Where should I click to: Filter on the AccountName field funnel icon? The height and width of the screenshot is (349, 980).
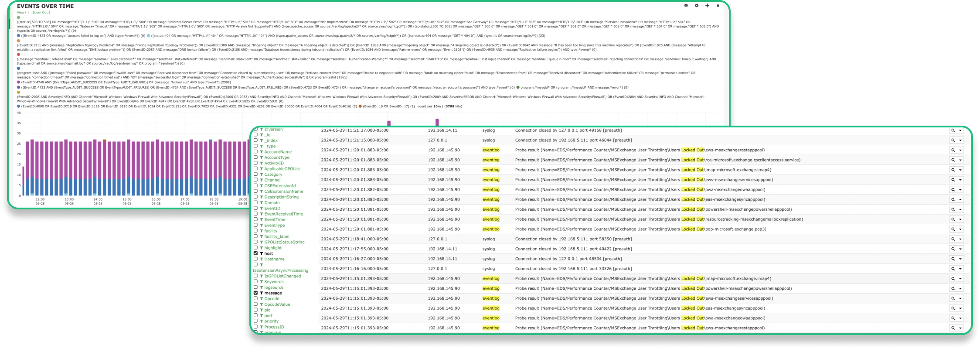tap(262, 152)
